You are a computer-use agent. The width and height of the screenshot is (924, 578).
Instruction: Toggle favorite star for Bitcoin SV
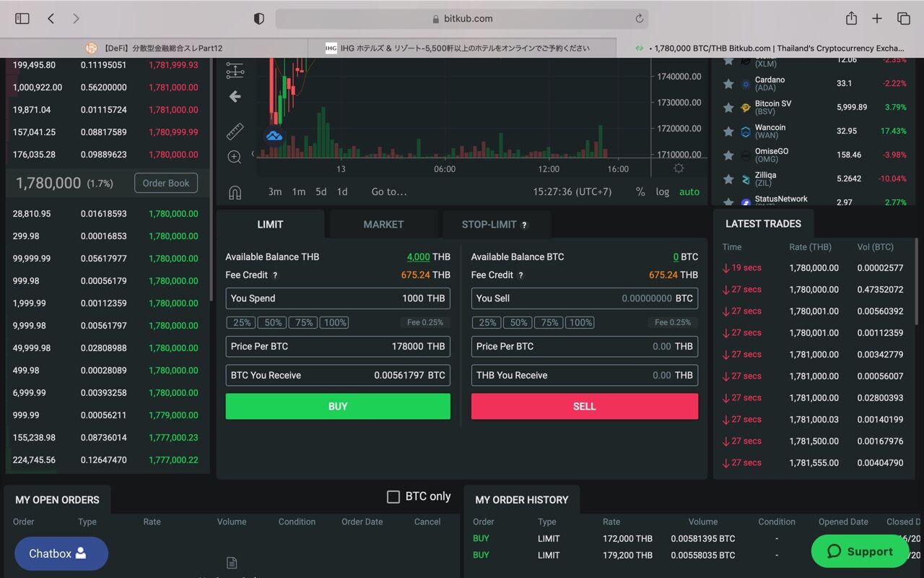click(729, 108)
